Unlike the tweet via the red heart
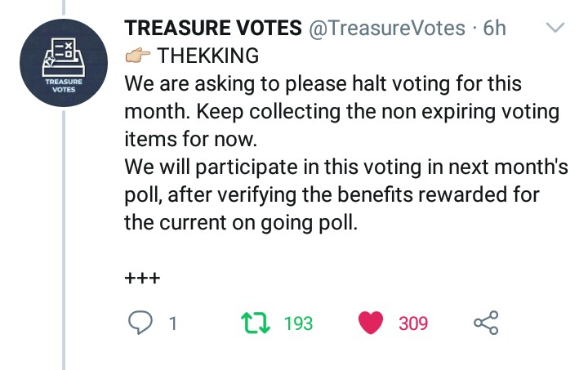Screen dimensions: 588x370 pyautogui.click(x=372, y=323)
